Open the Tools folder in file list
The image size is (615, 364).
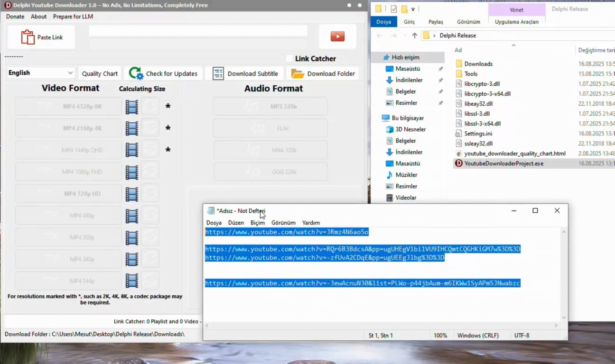coord(471,74)
